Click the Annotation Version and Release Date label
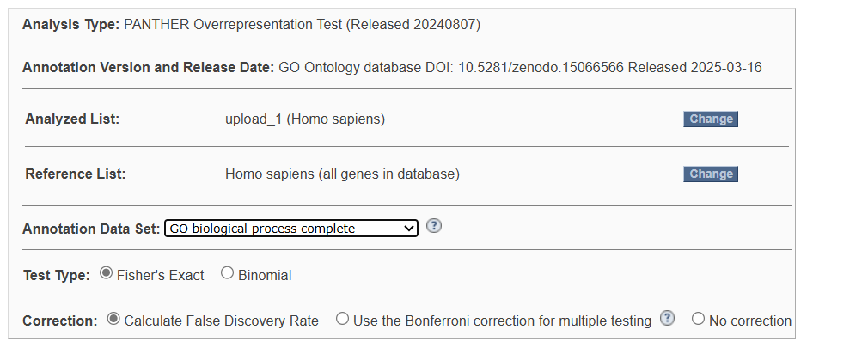 (x=149, y=68)
